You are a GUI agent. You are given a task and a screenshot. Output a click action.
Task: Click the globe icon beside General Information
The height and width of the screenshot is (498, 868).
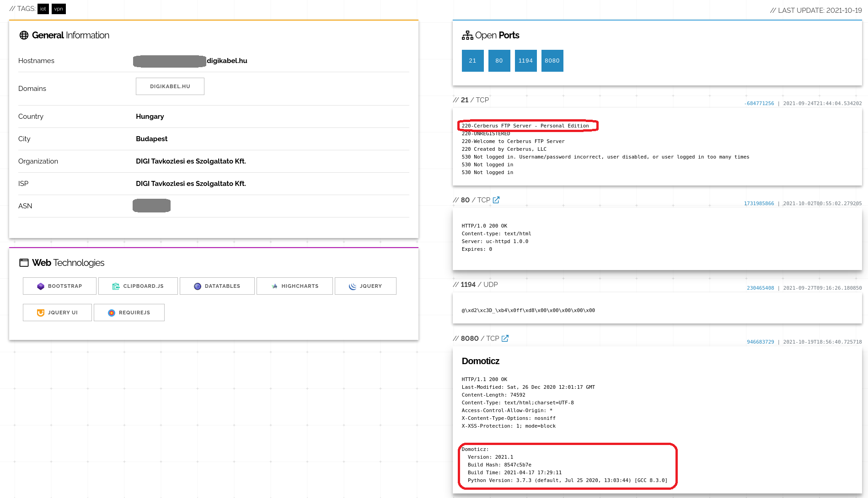pos(24,35)
